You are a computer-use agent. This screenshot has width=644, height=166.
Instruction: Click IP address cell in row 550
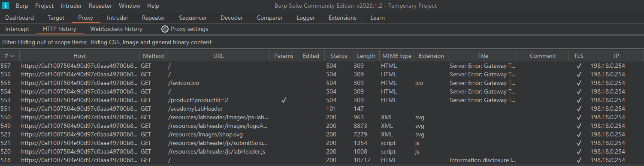tap(608, 117)
